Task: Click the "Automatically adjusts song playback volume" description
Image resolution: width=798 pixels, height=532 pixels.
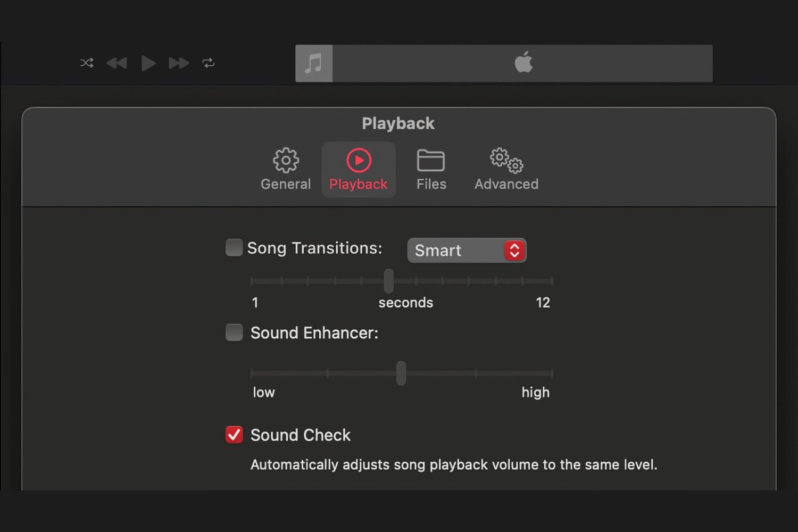Action: click(x=454, y=464)
